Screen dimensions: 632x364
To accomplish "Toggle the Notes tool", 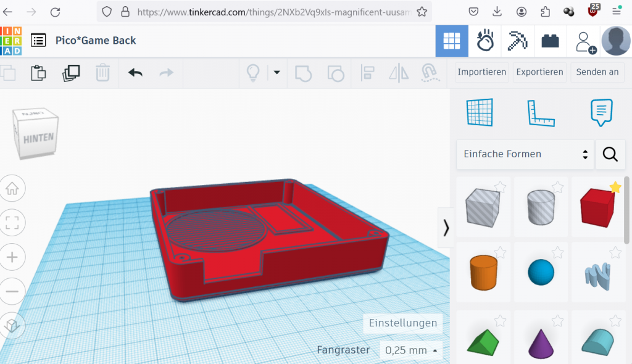I will (601, 113).
